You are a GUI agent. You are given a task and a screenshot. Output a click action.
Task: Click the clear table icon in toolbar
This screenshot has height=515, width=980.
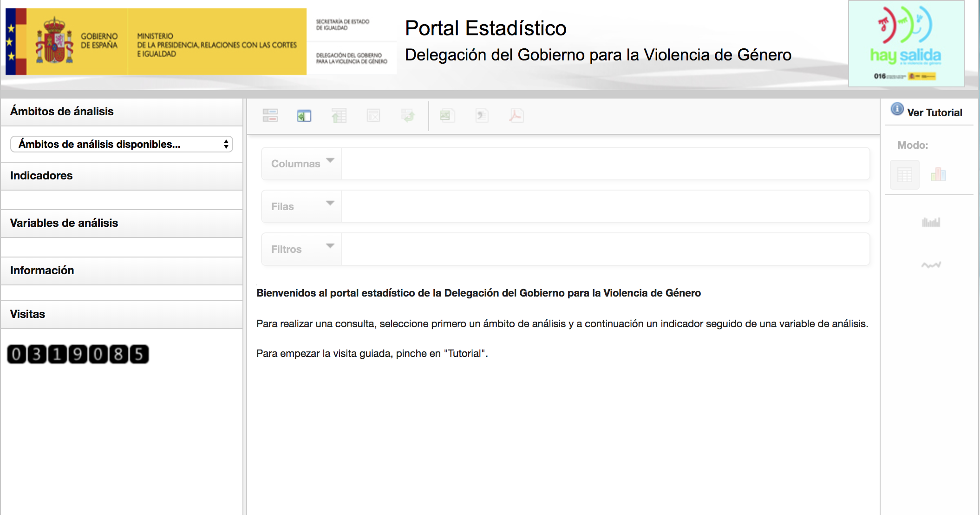[373, 115]
